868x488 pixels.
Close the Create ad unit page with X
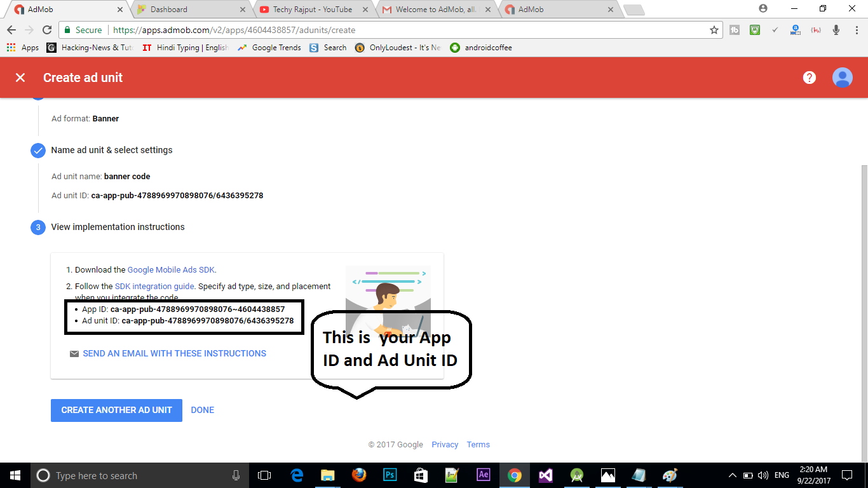click(x=20, y=78)
